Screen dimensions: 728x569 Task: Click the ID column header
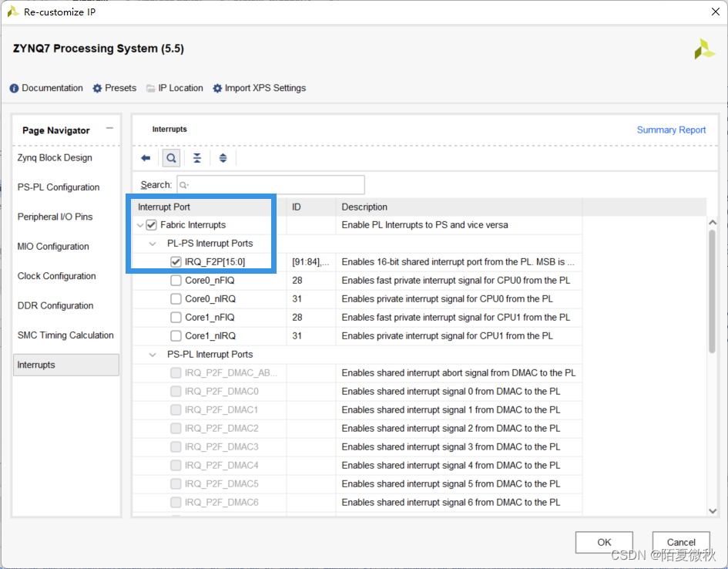(x=311, y=207)
